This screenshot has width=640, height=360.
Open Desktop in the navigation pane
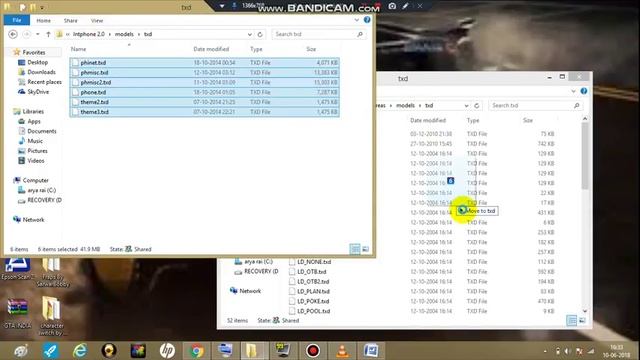coord(37,62)
